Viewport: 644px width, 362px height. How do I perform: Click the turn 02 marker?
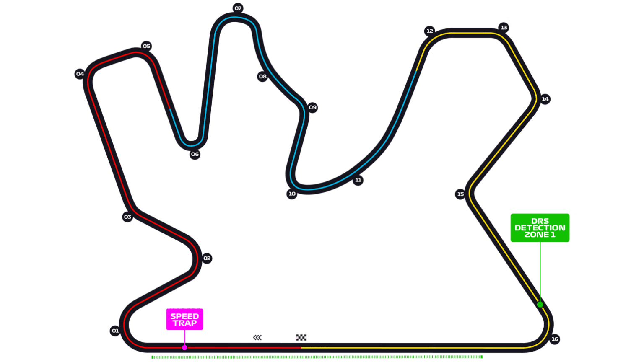[207, 259]
